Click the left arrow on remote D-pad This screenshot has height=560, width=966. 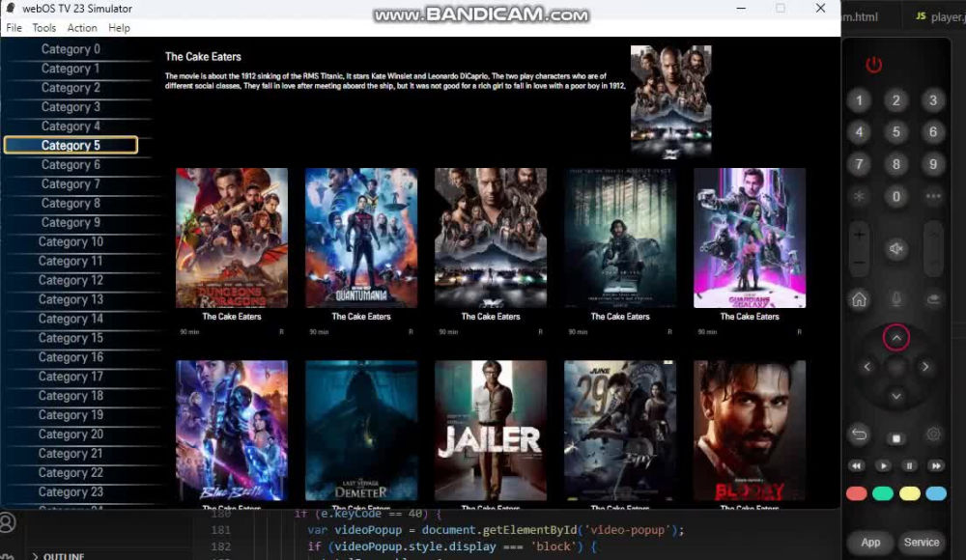[867, 367]
